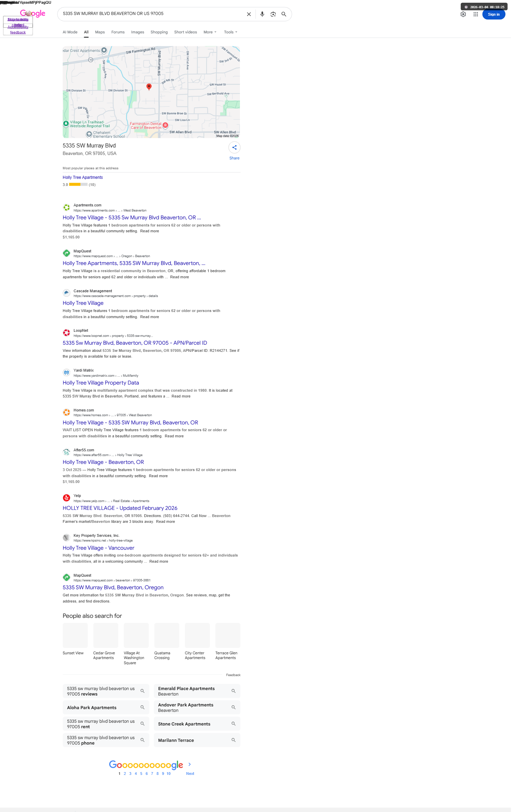Image resolution: width=517 pixels, height=812 pixels.
Task: Open Holly Tree Village - Beaverton, OR After55 result
Action: click(x=103, y=462)
